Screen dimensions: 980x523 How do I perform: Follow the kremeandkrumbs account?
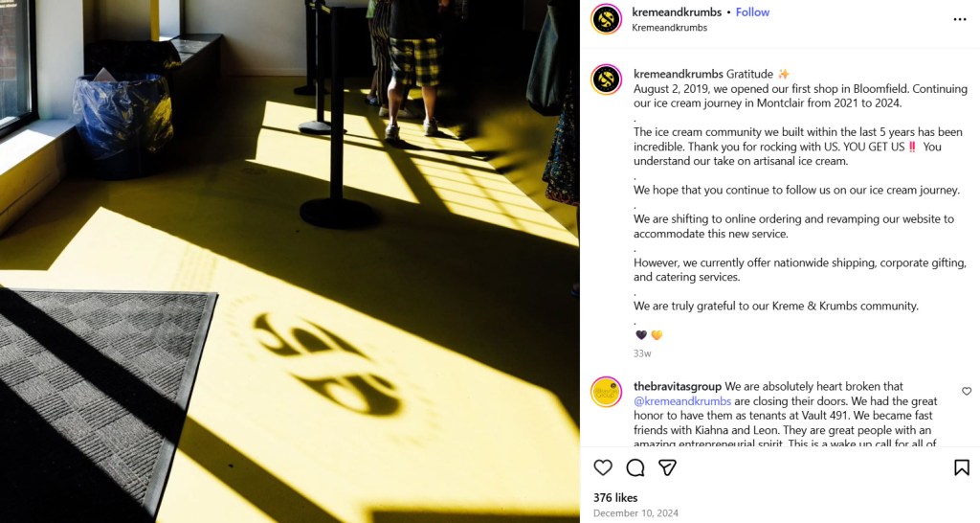pos(752,11)
